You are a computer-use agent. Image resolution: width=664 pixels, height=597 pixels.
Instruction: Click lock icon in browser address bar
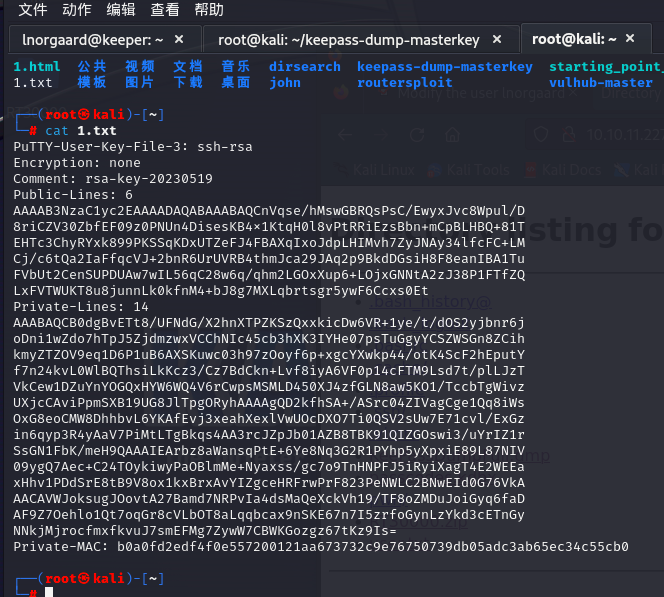click(x=569, y=134)
